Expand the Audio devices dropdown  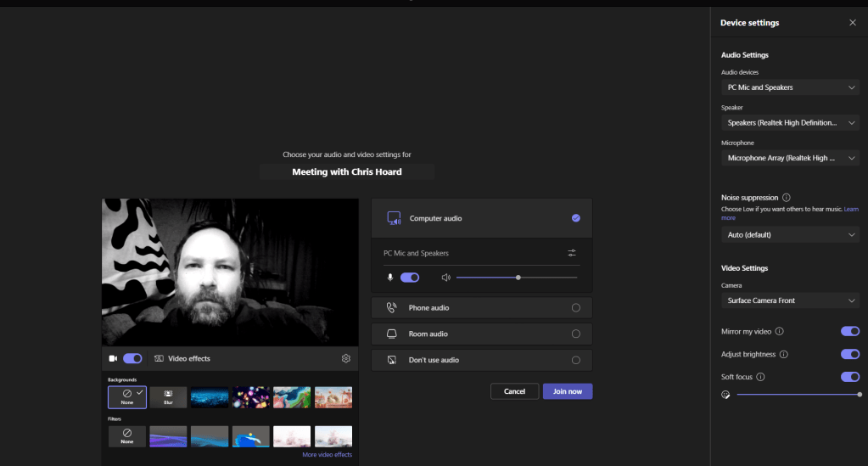pos(790,87)
